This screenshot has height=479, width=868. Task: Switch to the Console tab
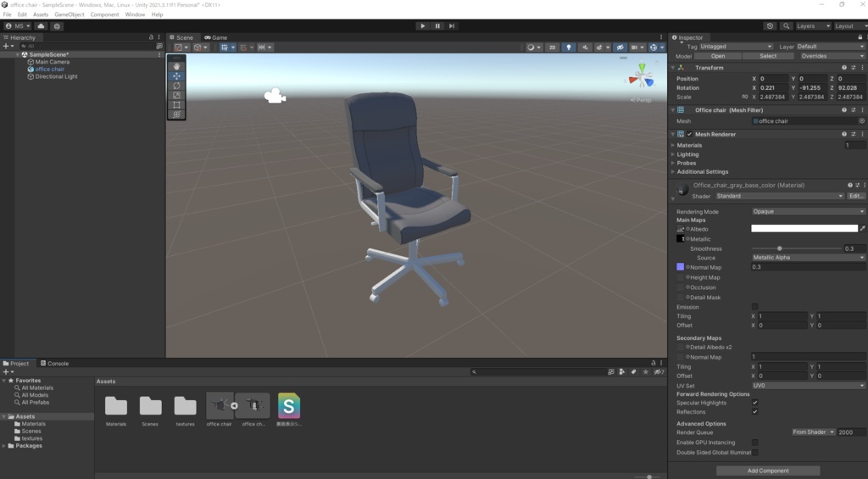point(55,364)
